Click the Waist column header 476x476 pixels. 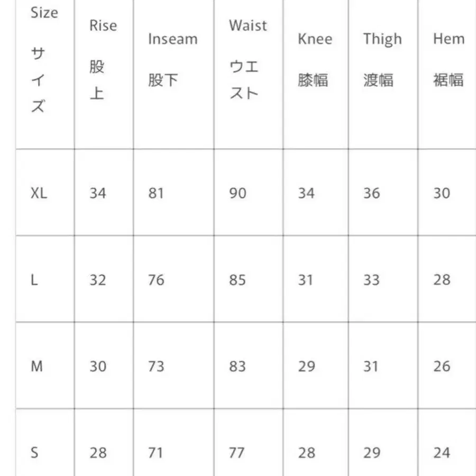(x=248, y=26)
